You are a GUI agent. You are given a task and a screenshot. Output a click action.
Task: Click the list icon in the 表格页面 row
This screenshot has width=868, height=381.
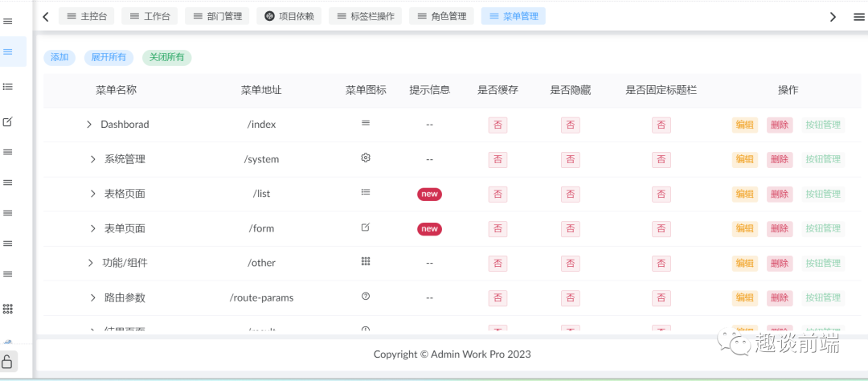pyautogui.click(x=366, y=192)
